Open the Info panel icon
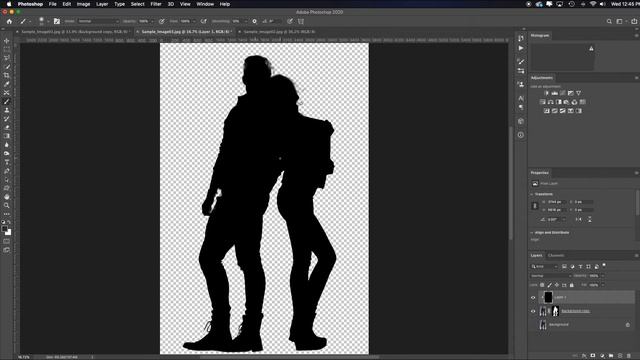The height and width of the screenshot is (360, 640). (x=521, y=135)
